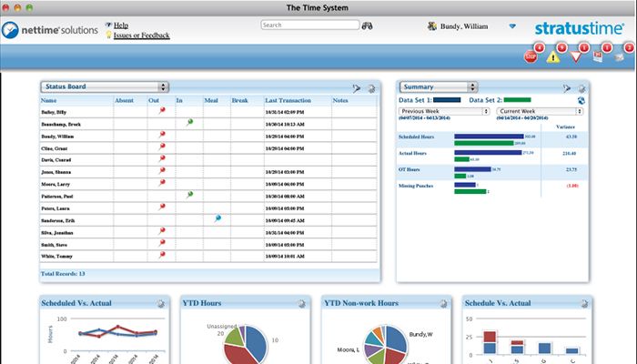Click the YTD Non-work Hours pie chart

(x=385, y=345)
